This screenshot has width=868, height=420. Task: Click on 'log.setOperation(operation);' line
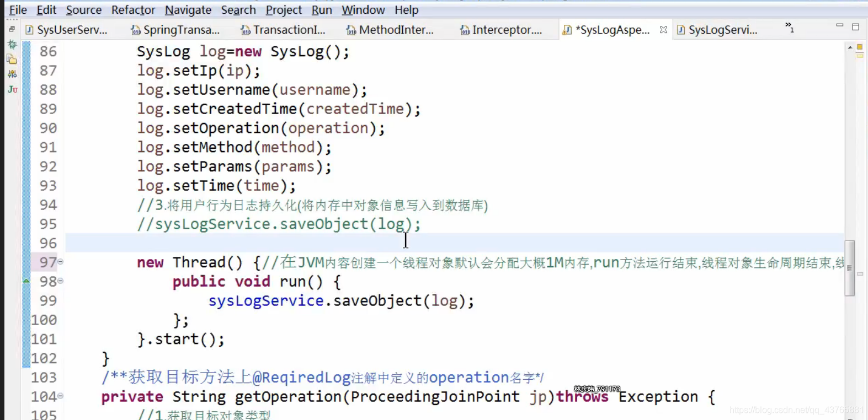[x=261, y=128]
